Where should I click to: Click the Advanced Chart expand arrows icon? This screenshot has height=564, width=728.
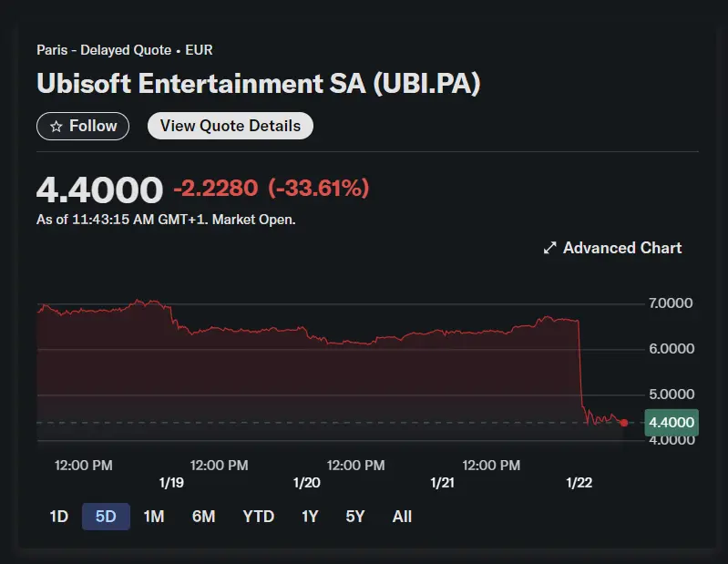click(x=549, y=248)
